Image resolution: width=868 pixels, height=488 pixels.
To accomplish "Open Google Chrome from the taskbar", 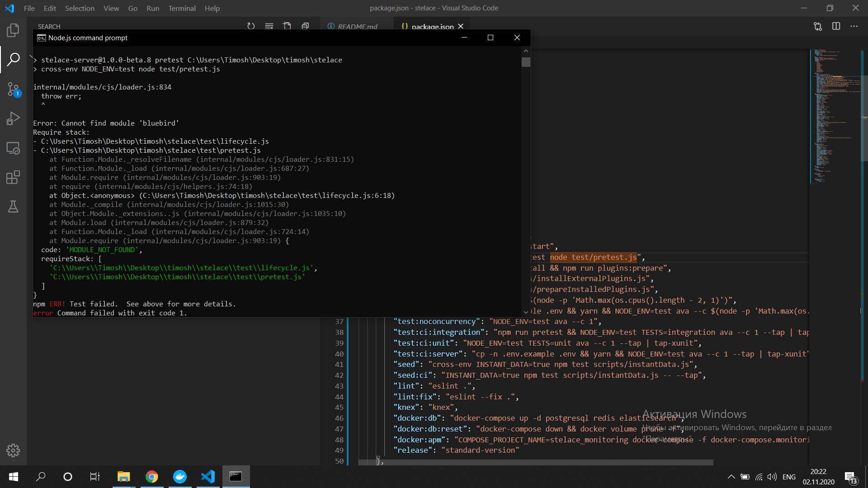I will [152, 477].
